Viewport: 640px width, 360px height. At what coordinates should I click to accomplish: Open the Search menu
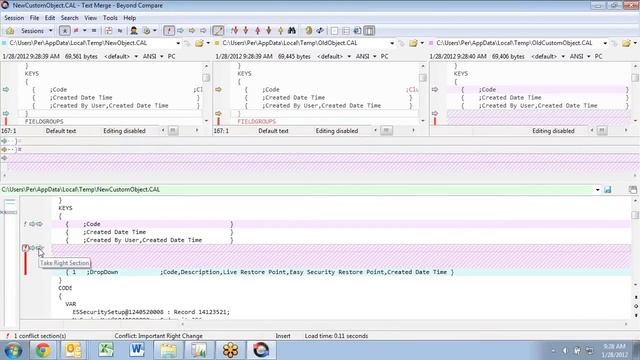click(x=69, y=18)
